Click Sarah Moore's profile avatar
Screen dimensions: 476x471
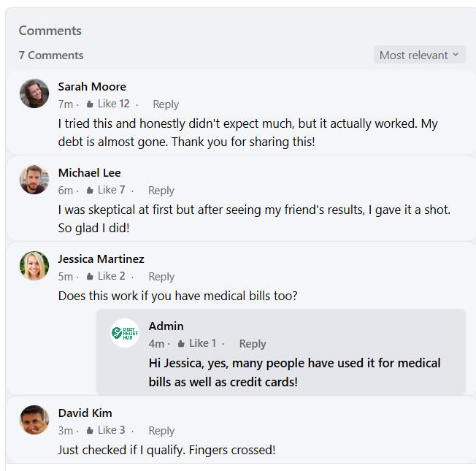(34, 93)
